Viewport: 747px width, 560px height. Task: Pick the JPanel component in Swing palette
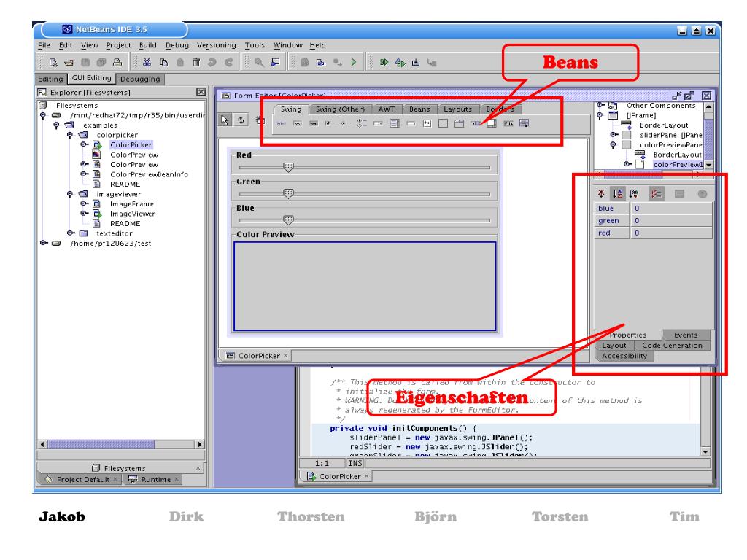coord(443,124)
